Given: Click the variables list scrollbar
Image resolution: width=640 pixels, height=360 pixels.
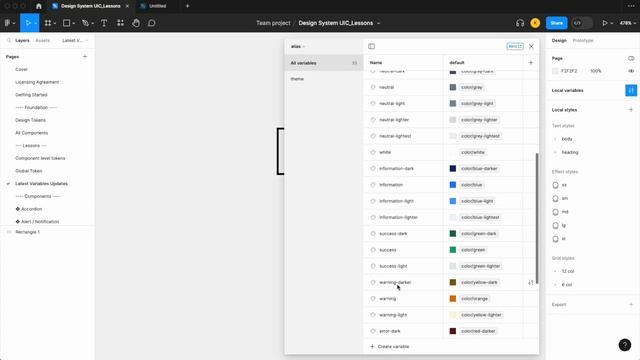Looking at the screenshot, I should [537, 218].
